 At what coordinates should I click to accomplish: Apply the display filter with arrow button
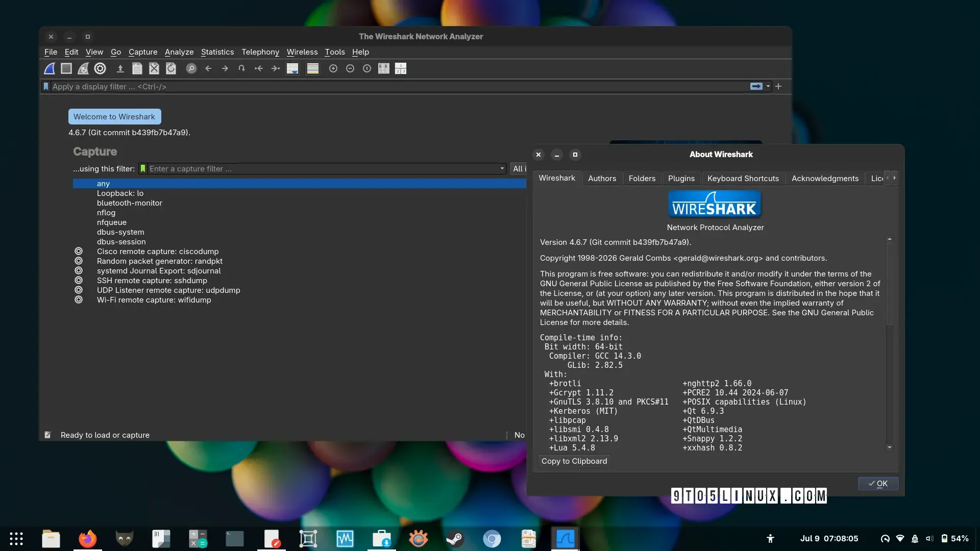pos(756,86)
